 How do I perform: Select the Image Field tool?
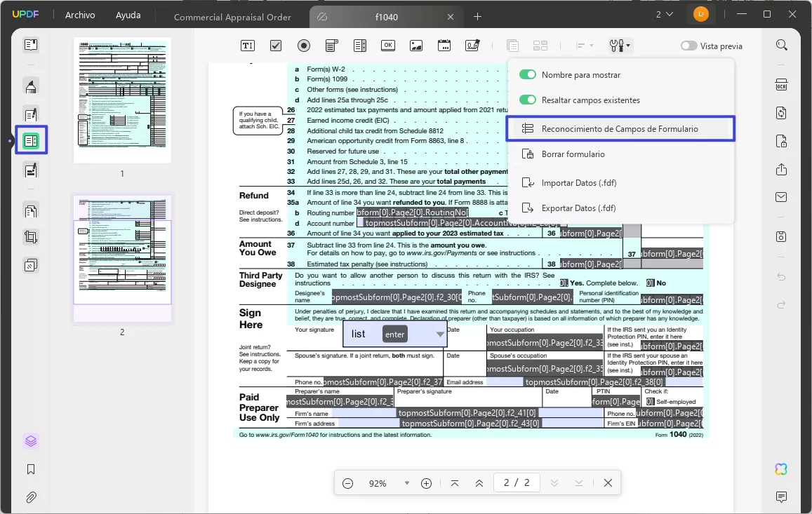point(416,46)
